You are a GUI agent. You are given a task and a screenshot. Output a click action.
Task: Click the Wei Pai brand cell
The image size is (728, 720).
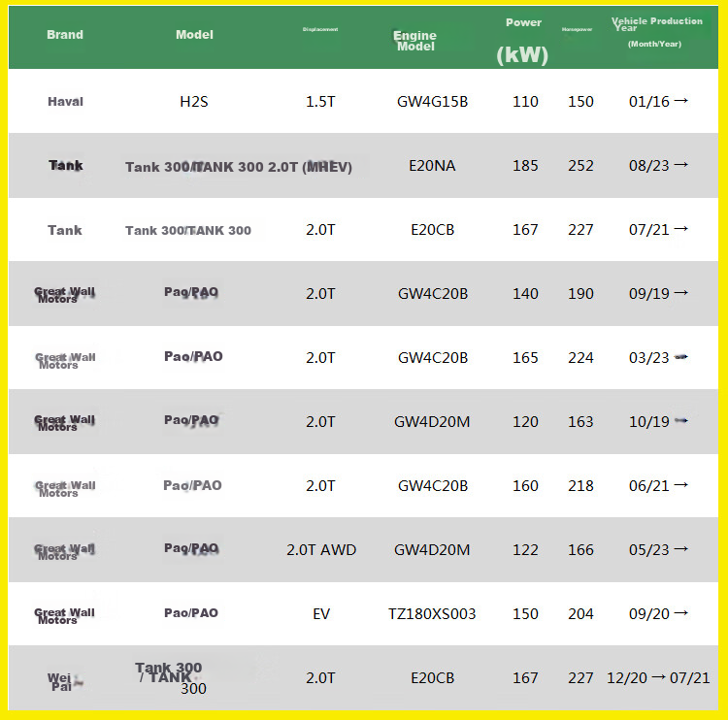pyautogui.click(x=63, y=682)
